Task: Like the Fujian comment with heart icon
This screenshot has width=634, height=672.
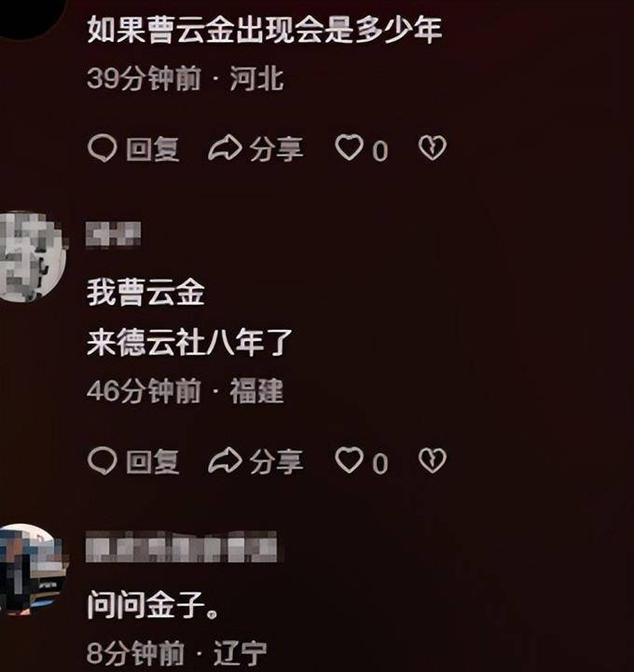Action: pos(349,459)
